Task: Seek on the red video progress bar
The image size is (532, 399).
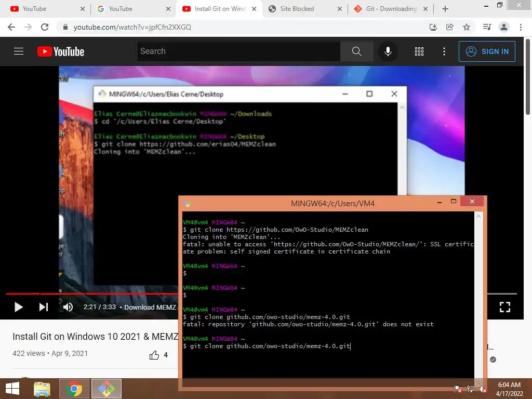Action: point(91,294)
